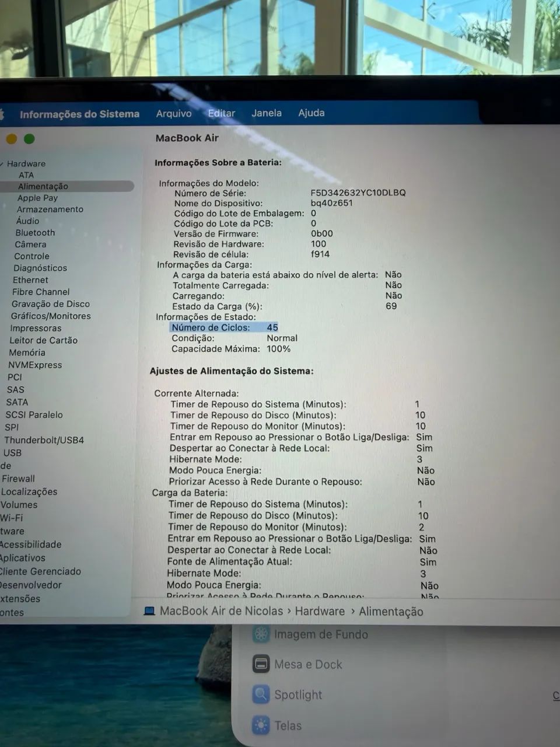Select Bluetooth in the sidebar
Viewport: 560px width, 747px height.
(35, 232)
